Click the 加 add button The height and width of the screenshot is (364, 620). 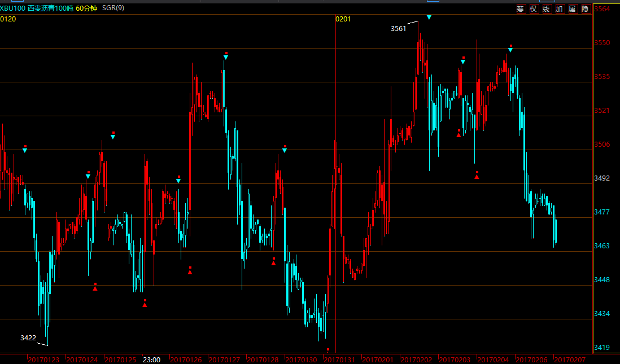560,8
